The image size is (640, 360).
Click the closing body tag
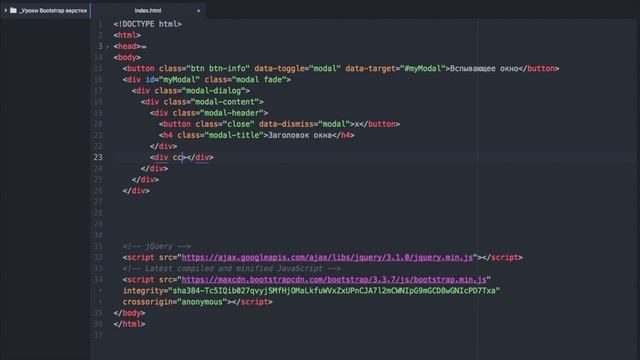point(129,313)
